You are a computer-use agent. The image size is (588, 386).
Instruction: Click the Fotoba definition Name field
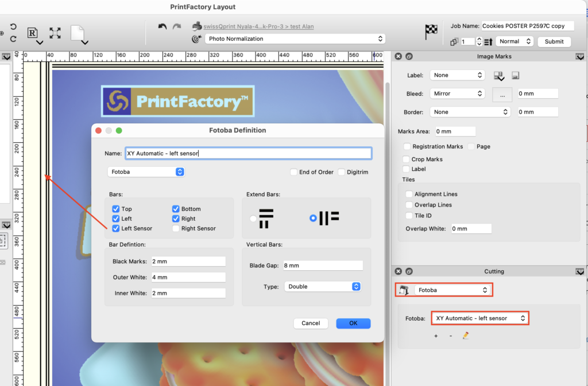249,153
